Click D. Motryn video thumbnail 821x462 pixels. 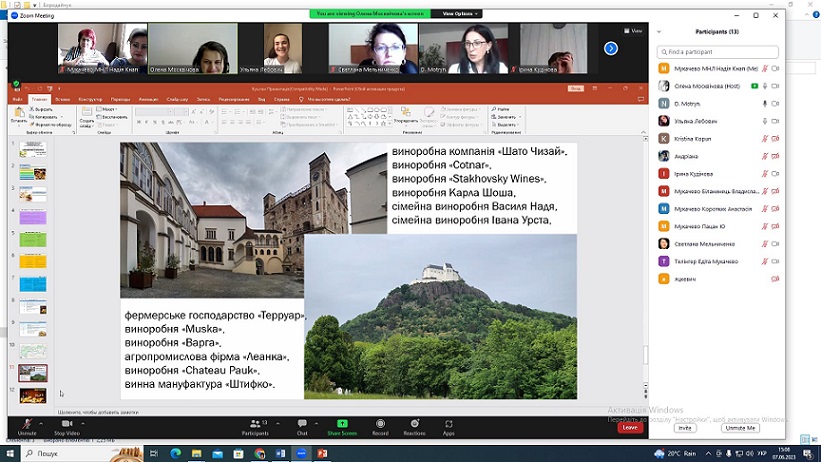463,48
